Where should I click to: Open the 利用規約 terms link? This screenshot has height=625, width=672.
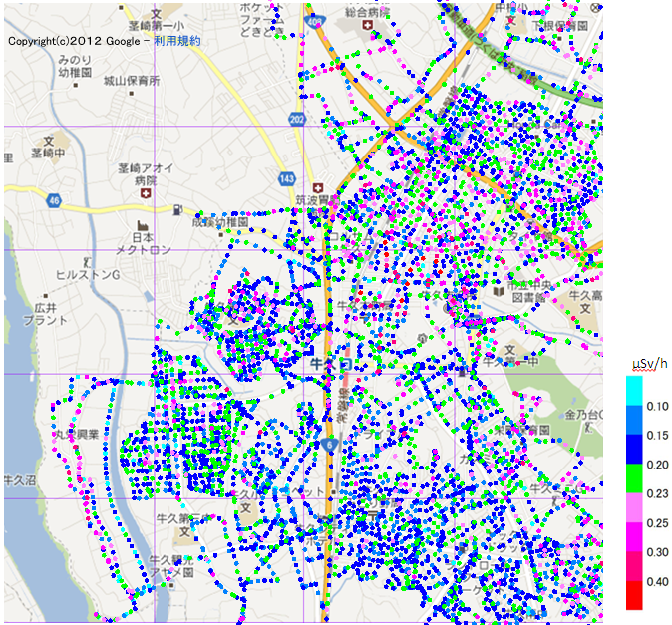(177, 41)
